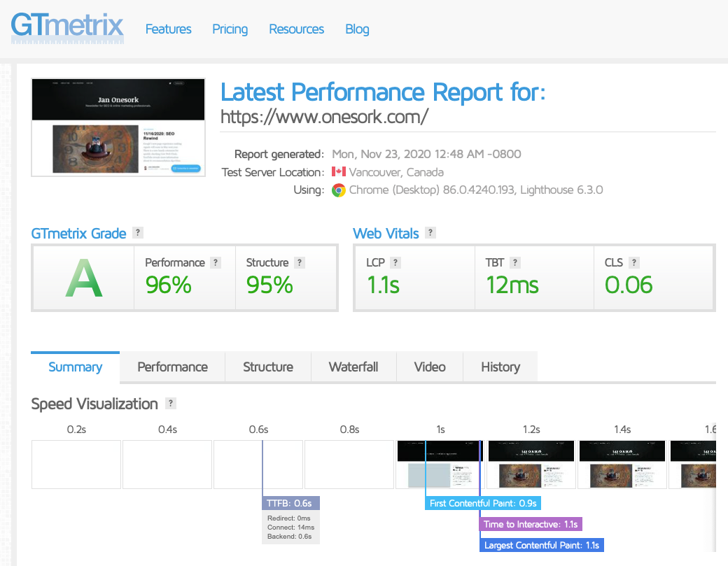Click the https://www.onesork.com/ URL text
This screenshot has width=728, height=566.
(324, 117)
